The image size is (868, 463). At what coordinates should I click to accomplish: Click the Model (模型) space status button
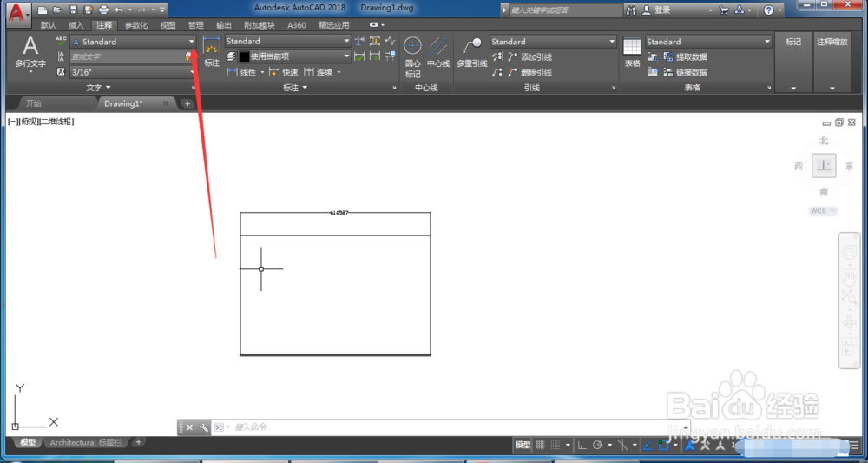pyautogui.click(x=523, y=445)
